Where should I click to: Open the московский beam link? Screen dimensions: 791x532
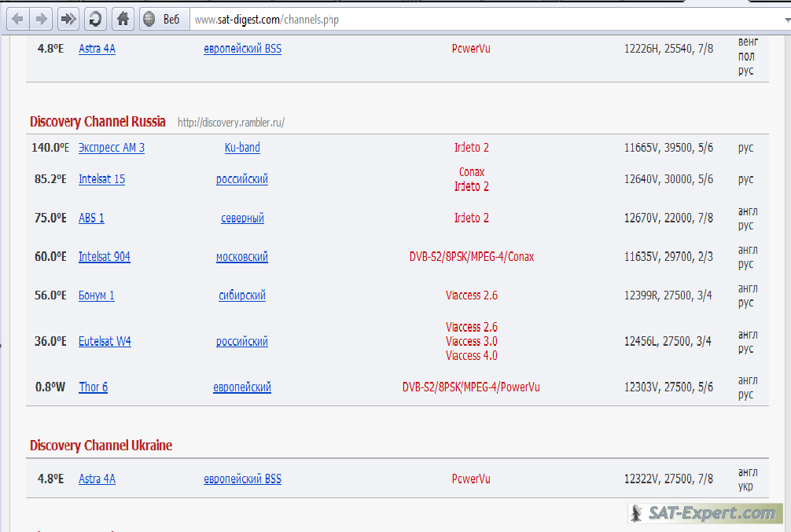(x=242, y=257)
